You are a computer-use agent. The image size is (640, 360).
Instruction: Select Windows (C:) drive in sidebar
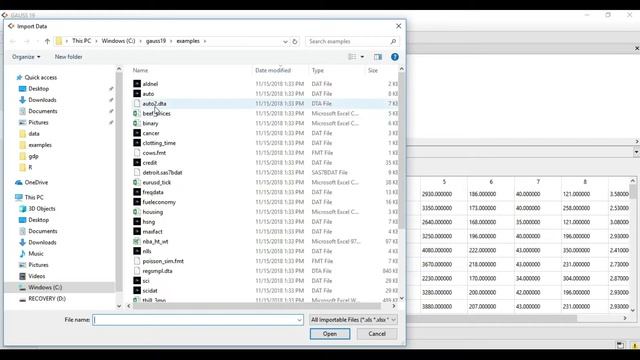[x=45, y=287]
